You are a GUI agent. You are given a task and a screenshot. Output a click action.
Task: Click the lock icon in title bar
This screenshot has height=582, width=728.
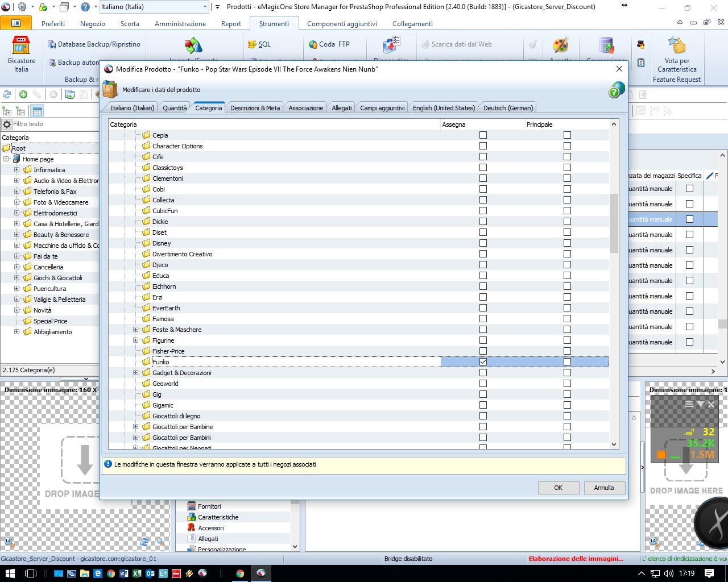(43, 7)
